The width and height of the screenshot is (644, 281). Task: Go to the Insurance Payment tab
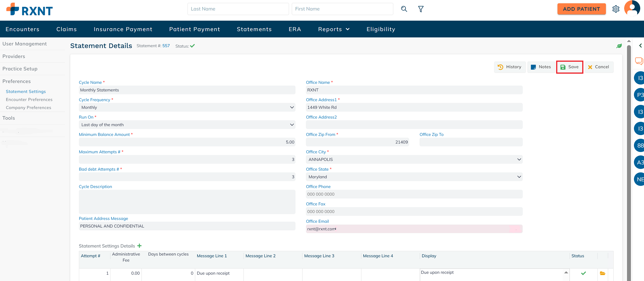tap(123, 29)
